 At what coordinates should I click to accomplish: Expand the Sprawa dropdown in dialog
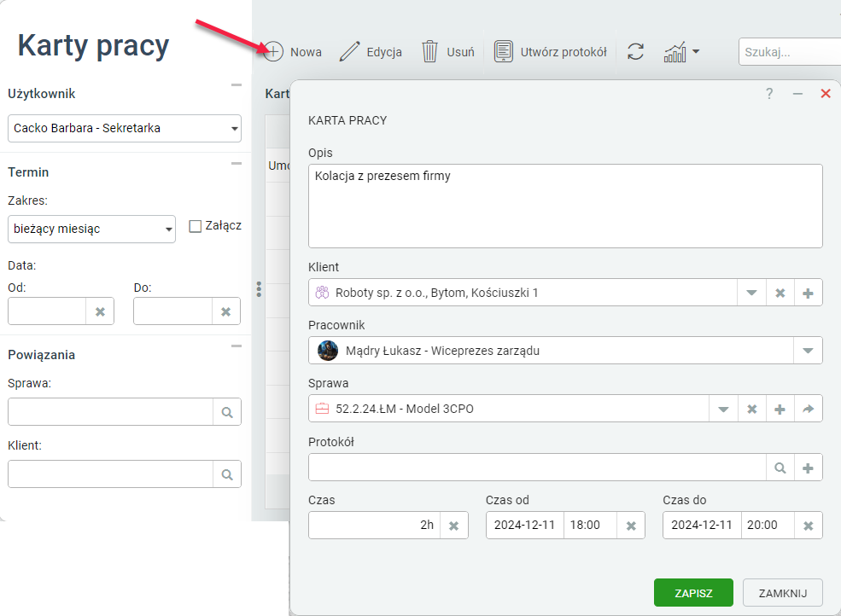click(723, 409)
